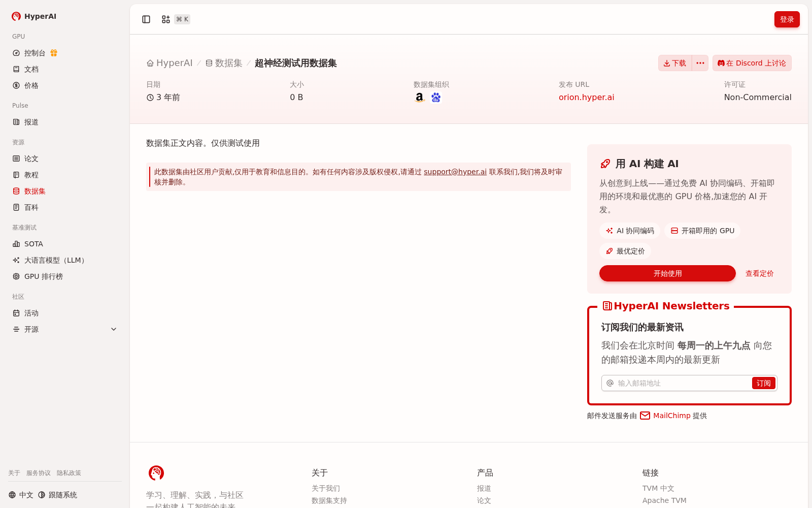Click the MailChimp envelope icon
Image resolution: width=812 pixels, height=508 pixels.
(x=645, y=416)
